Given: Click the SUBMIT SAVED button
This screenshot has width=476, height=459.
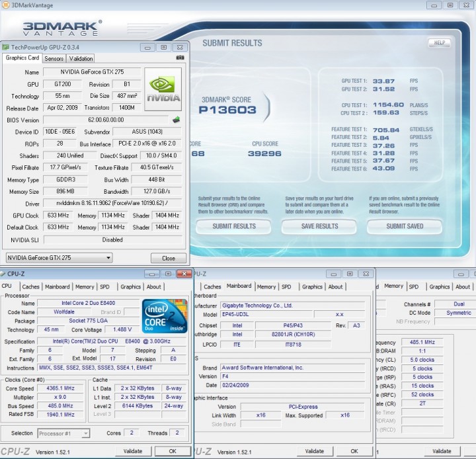Looking at the screenshot, I should click(405, 226).
